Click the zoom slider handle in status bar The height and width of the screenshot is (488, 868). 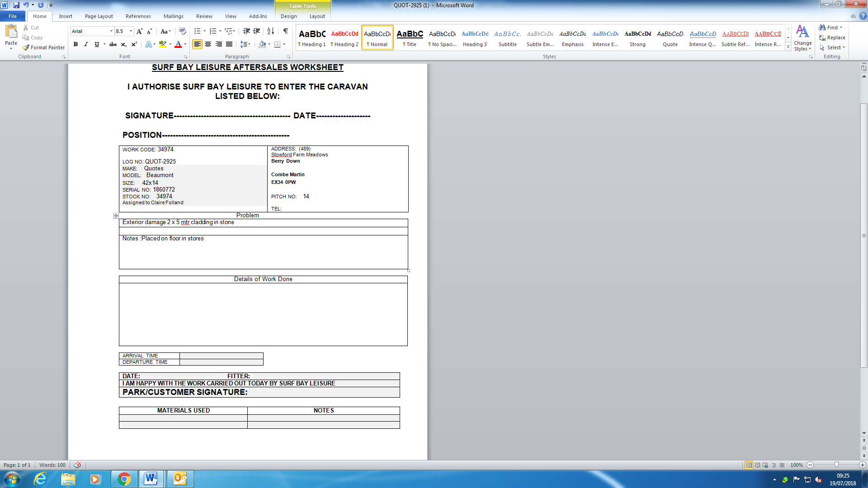[x=836, y=465]
